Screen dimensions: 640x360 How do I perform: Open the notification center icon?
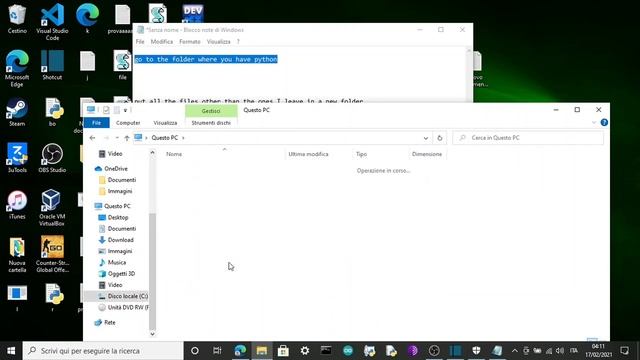[x=624, y=351]
